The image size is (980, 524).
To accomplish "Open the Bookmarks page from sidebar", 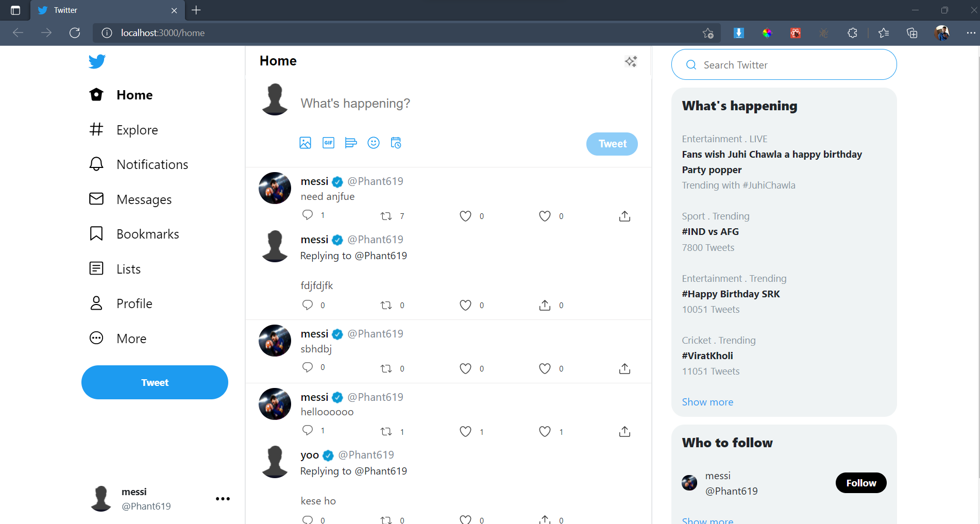I will (x=147, y=233).
